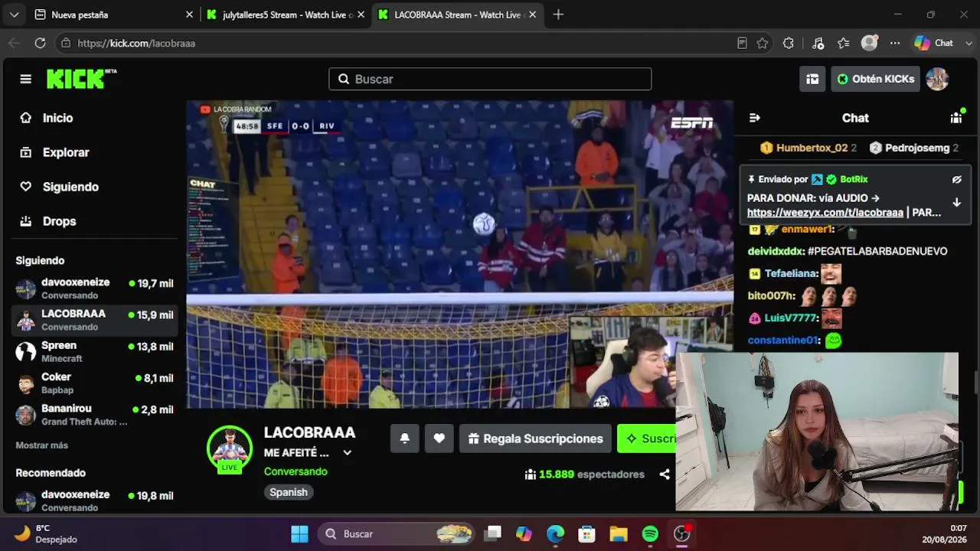980x551 pixels.
Task: Open the browser profile avatar
Action: [x=869, y=43]
